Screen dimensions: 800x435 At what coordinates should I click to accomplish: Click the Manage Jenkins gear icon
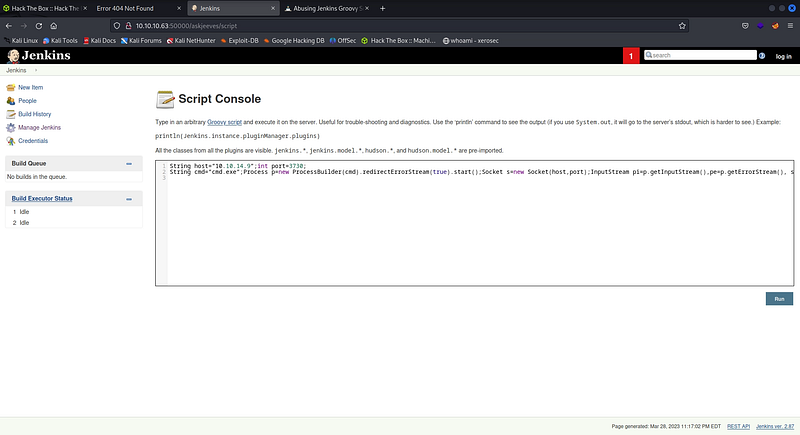point(11,127)
